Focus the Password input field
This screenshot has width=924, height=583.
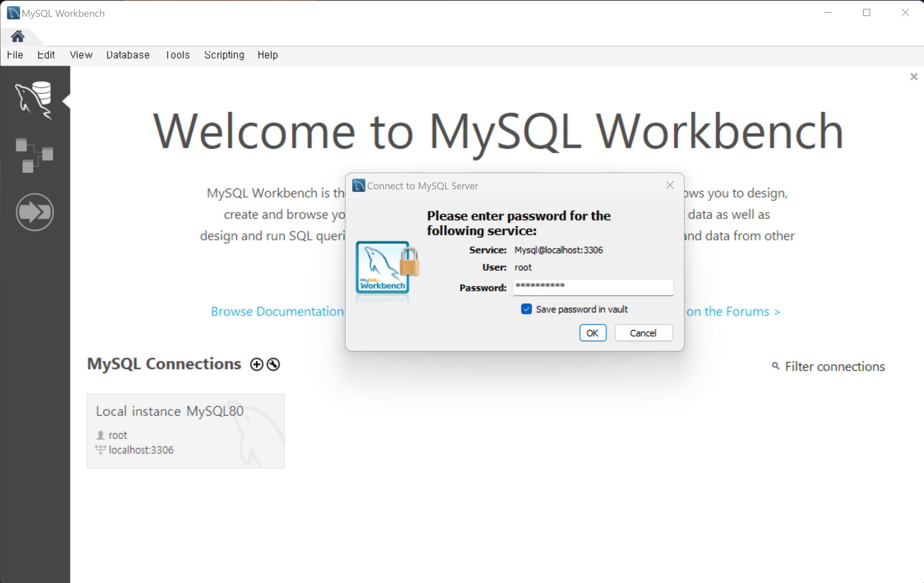click(x=593, y=287)
